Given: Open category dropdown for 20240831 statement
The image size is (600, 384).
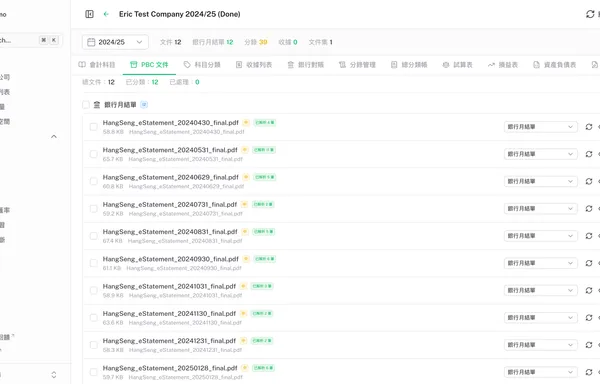Looking at the screenshot, I should pyautogui.click(x=540, y=236).
